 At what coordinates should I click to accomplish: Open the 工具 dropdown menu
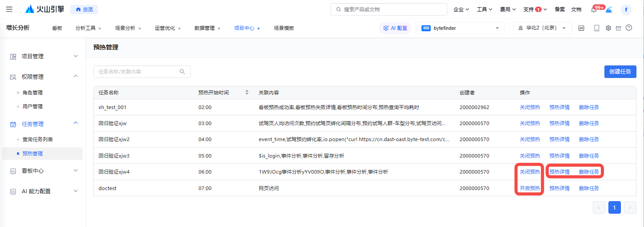(484, 9)
